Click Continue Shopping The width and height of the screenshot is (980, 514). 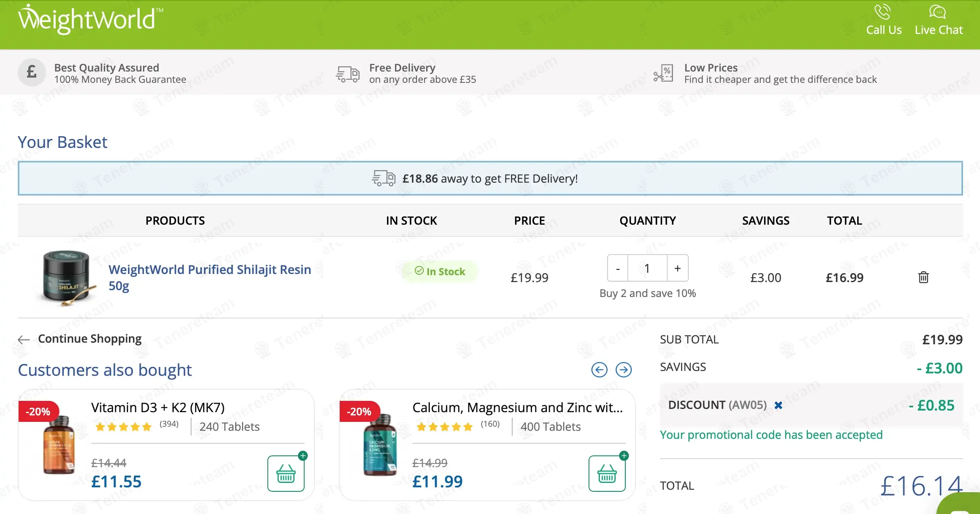click(x=89, y=339)
